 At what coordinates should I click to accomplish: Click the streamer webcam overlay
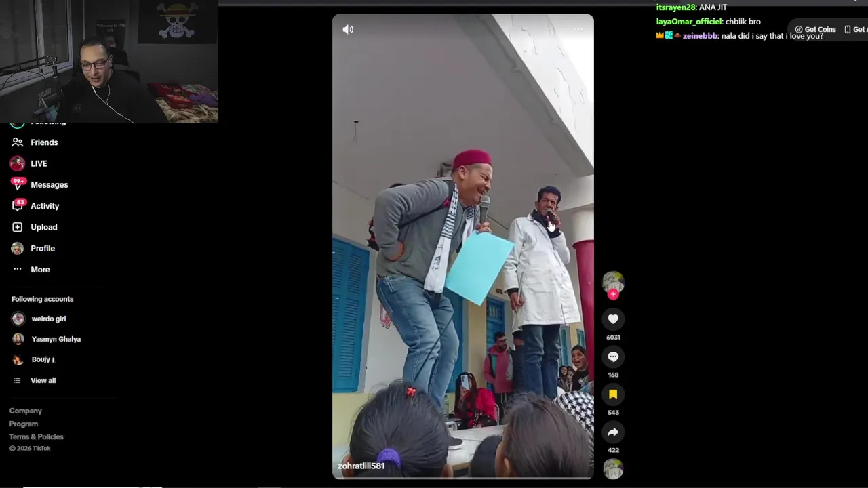click(109, 61)
